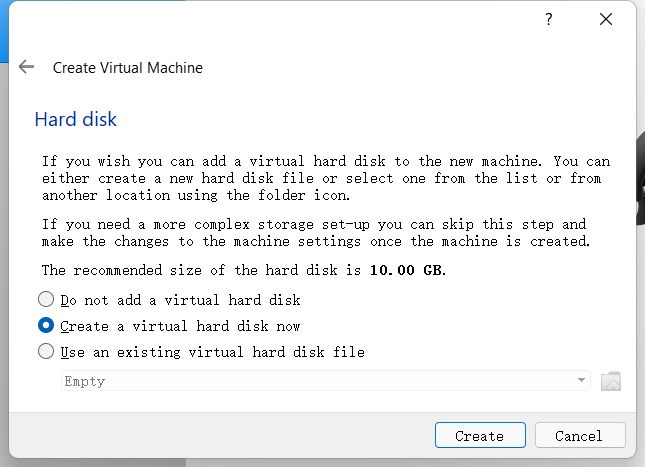
Task: Click the 'If you wish' intro paragraph
Action: click(x=325, y=178)
